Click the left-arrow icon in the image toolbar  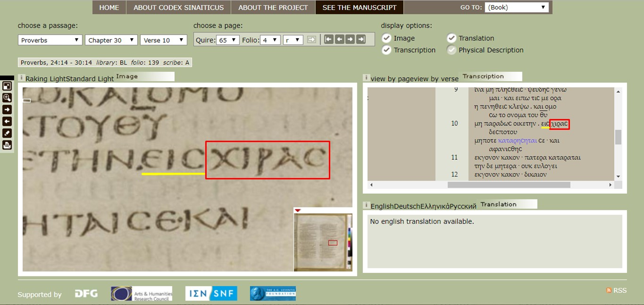[x=7, y=121]
